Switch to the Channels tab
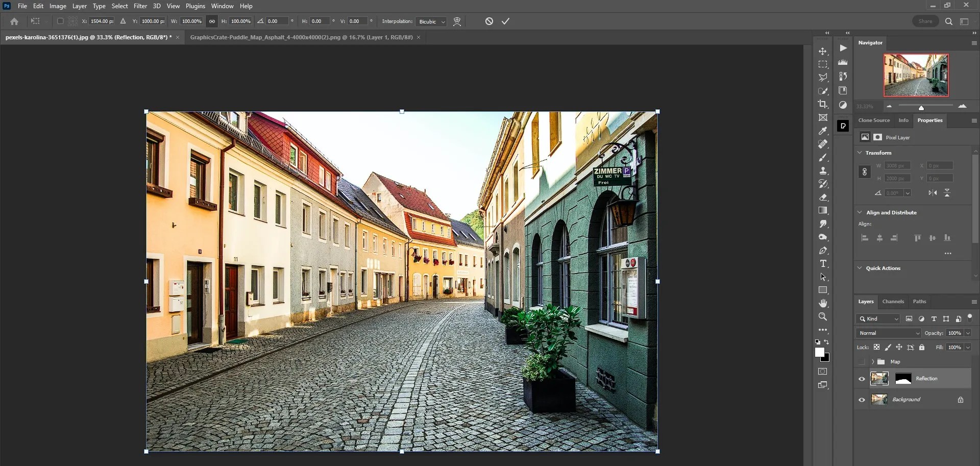980x466 pixels. pyautogui.click(x=893, y=301)
